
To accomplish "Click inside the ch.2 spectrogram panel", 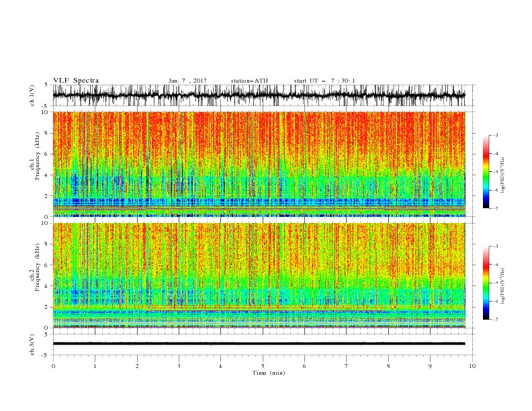I will [x=259, y=275].
